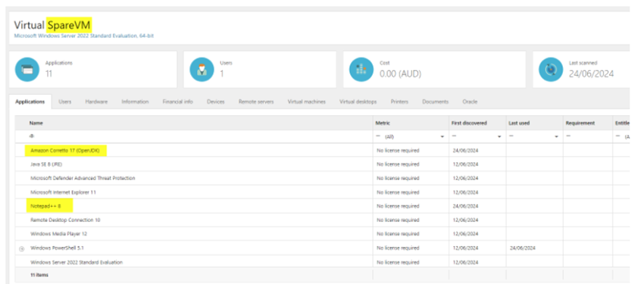Select the Notepad++ 8 row
The image size is (644, 284).
pos(323,206)
